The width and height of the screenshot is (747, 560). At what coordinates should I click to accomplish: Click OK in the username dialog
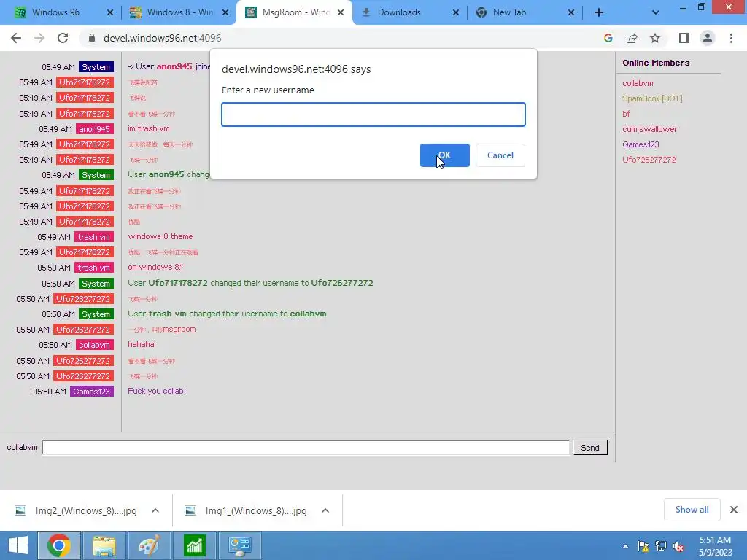coord(444,155)
